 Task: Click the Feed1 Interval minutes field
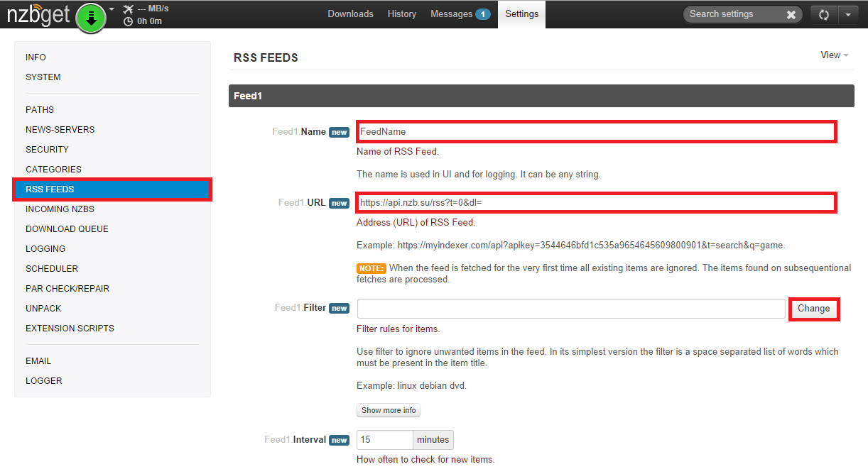(x=384, y=440)
